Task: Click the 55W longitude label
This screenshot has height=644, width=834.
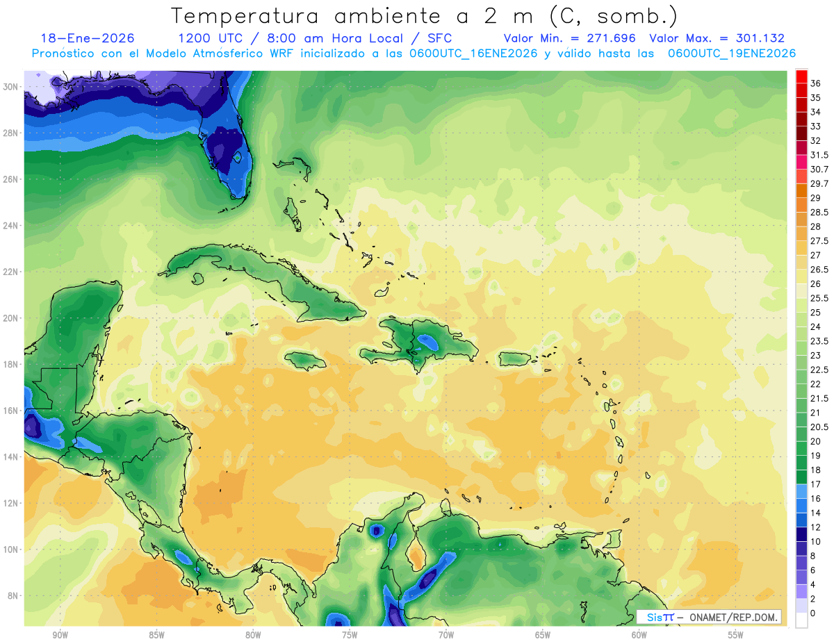Action: 736,635
